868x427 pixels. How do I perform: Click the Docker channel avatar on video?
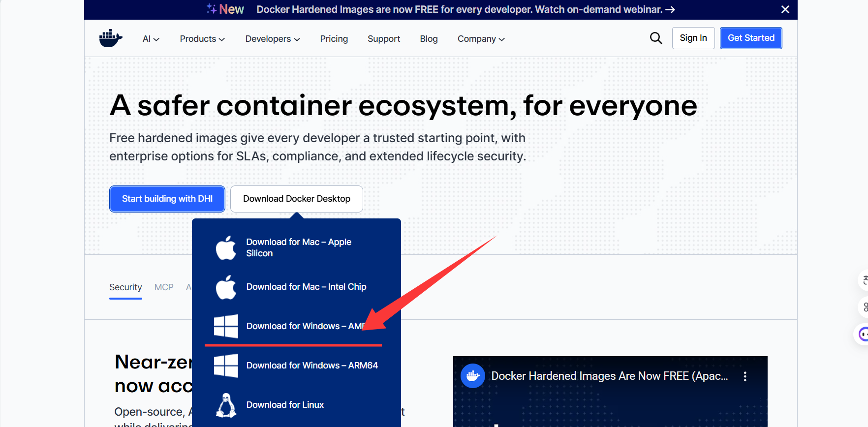[473, 376]
